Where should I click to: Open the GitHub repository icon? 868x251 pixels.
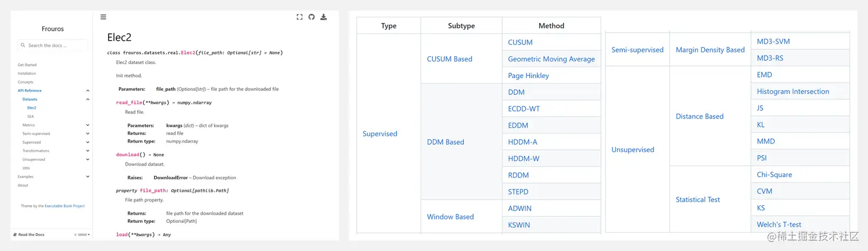312,17
